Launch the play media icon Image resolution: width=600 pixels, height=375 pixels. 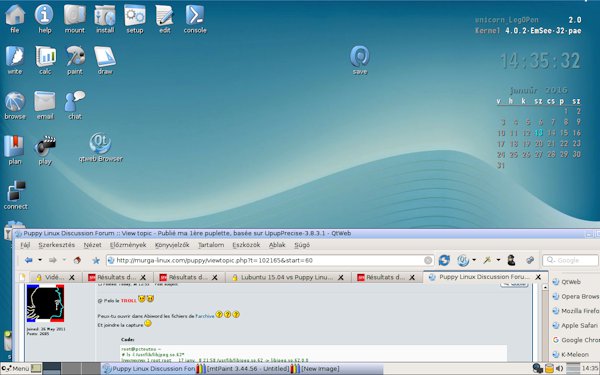coord(45,150)
